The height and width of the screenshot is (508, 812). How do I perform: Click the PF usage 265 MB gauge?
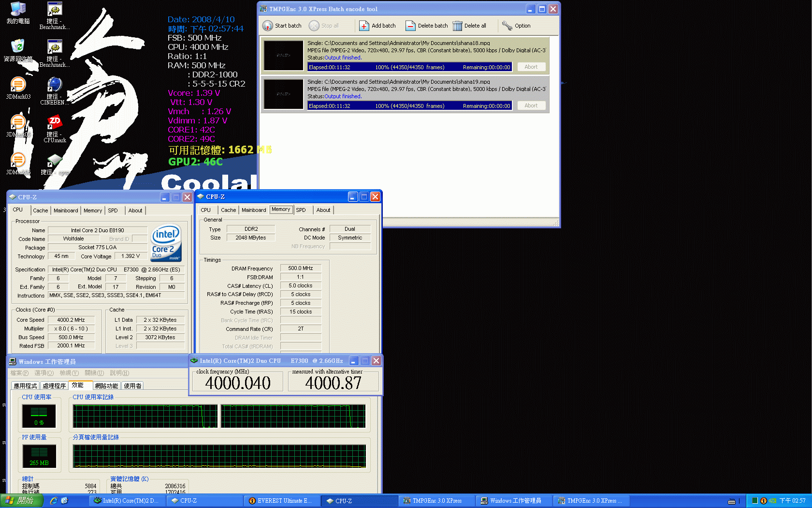(39, 456)
